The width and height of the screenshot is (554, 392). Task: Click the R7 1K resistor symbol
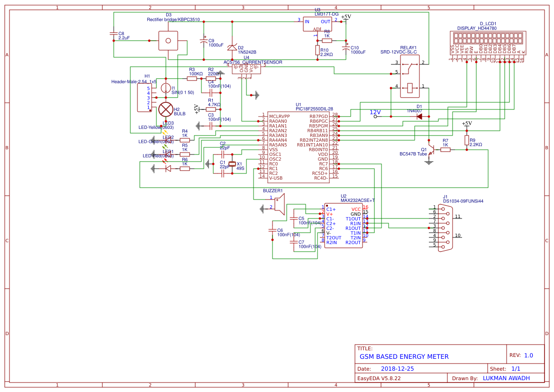pyautogui.click(x=445, y=149)
